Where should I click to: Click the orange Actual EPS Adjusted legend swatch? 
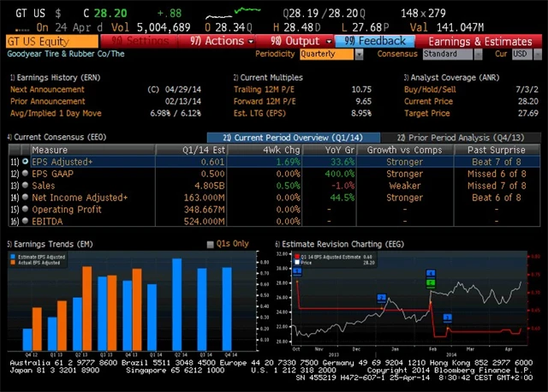(x=12, y=262)
